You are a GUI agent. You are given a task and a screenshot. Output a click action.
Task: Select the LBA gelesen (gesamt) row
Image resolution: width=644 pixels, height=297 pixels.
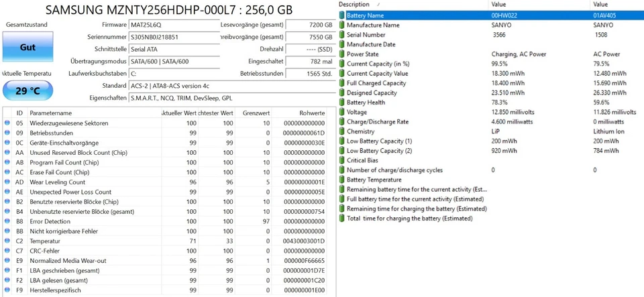click(165, 281)
